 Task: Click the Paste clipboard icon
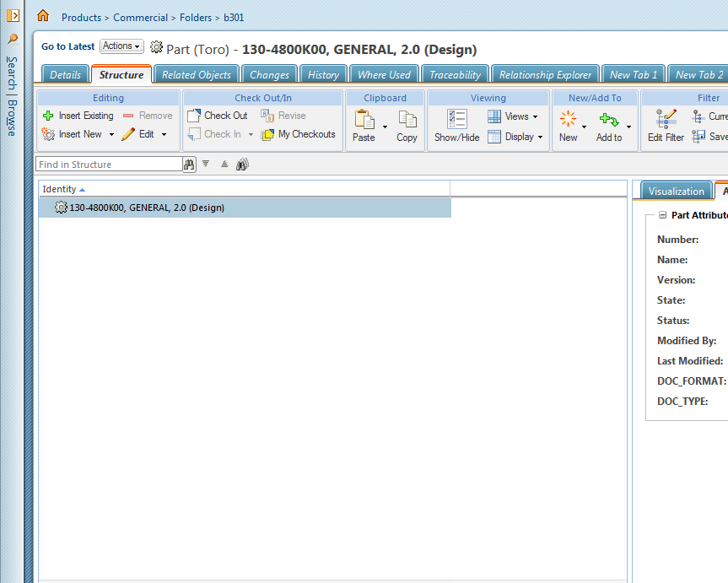(x=364, y=120)
